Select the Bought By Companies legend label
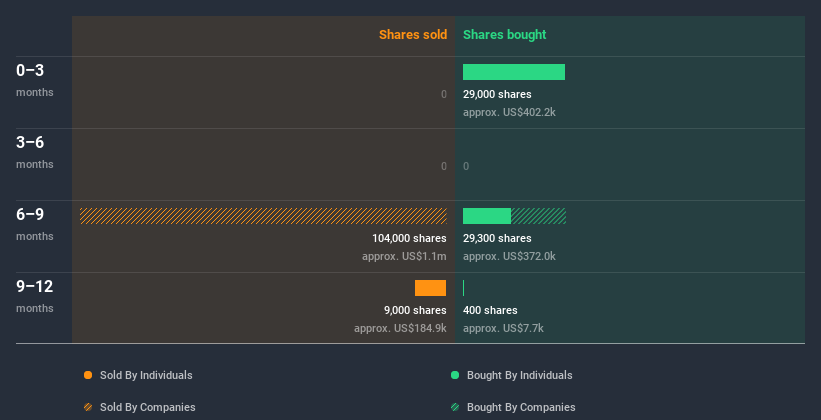 coord(521,407)
